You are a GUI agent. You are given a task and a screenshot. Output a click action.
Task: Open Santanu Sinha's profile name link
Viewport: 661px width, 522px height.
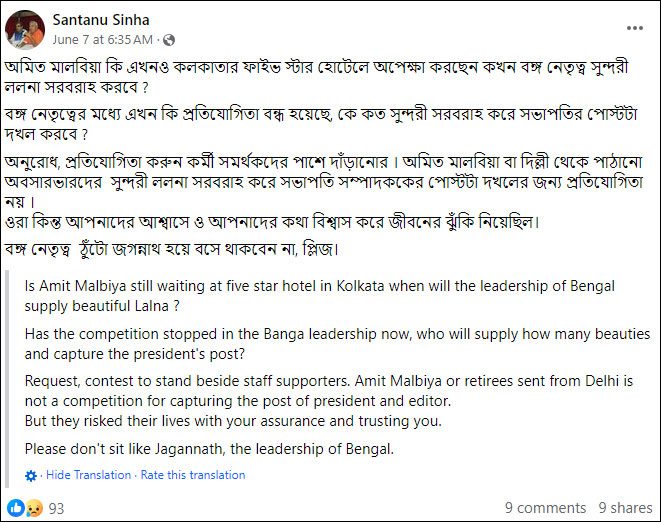(99, 18)
